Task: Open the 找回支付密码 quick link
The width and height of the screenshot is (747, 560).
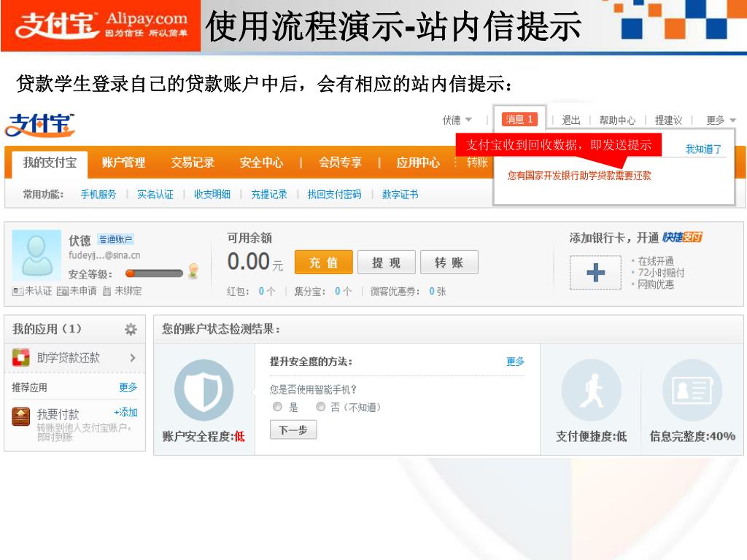Action: (334, 194)
